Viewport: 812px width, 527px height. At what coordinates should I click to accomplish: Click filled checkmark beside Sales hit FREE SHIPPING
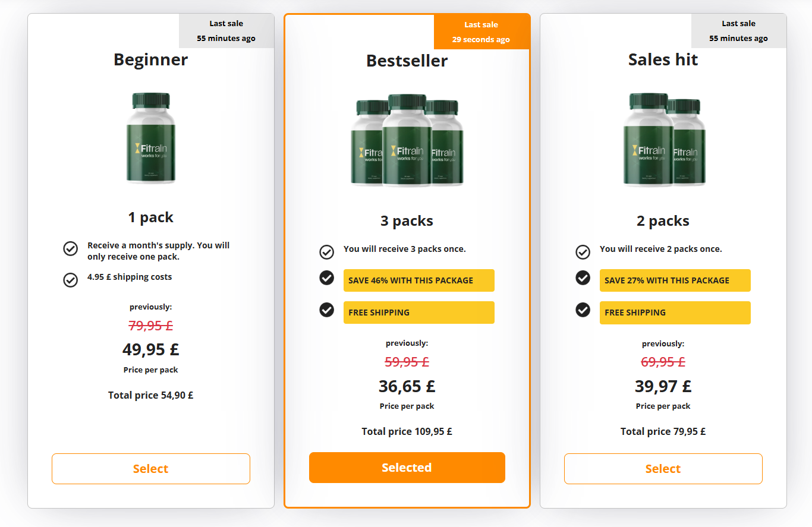[583, 310]
